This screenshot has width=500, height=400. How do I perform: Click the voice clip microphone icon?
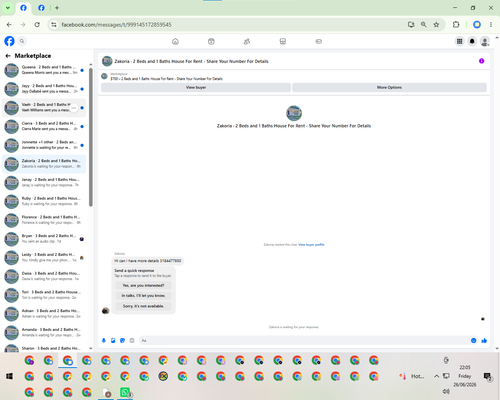(104, 340)
